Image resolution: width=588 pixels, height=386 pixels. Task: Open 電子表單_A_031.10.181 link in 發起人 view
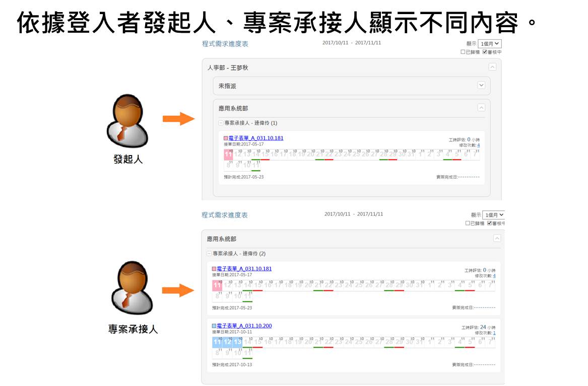pos(256,138)
